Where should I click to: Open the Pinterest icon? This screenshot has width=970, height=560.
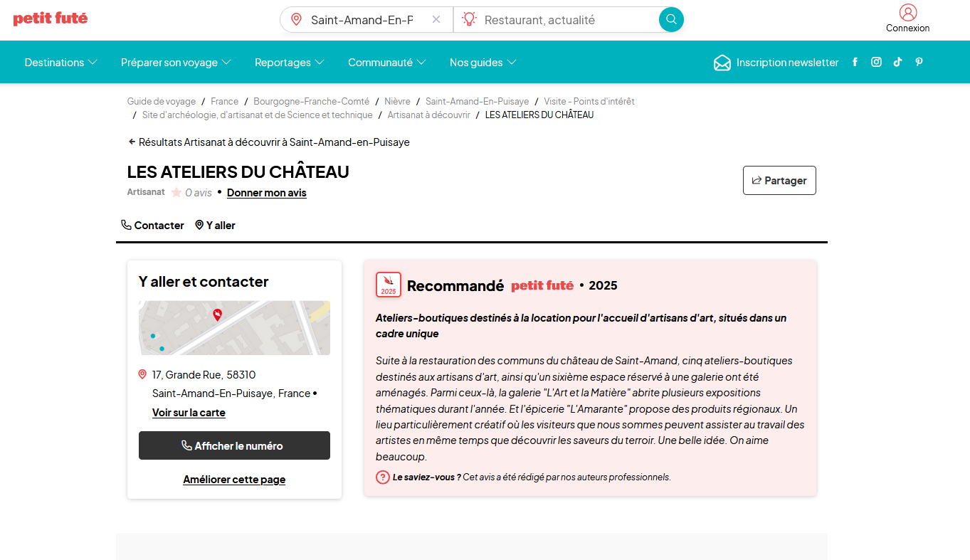[x=919, y=62]
